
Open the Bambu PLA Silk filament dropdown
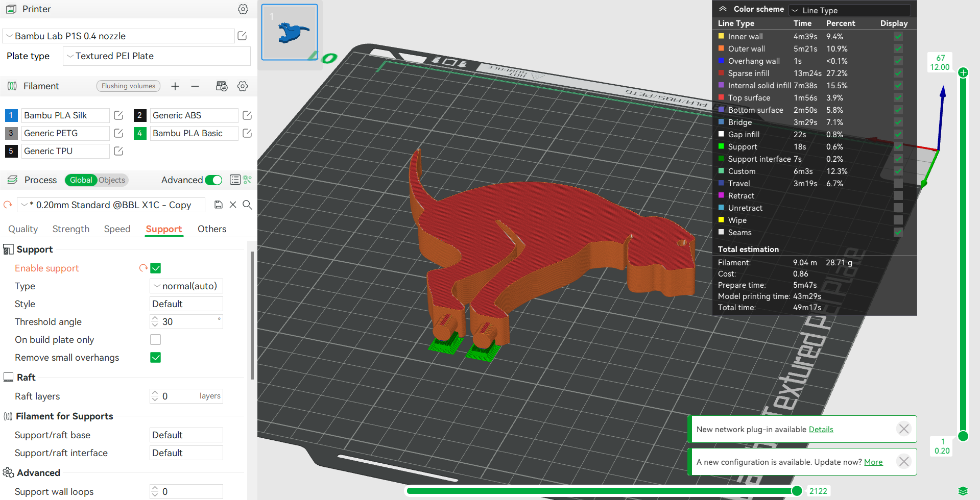point(65,115)
